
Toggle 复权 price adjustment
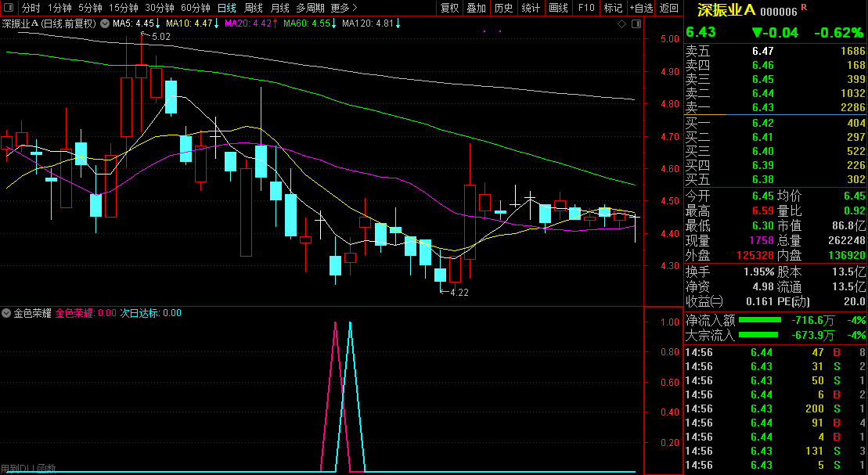[449, 8]
